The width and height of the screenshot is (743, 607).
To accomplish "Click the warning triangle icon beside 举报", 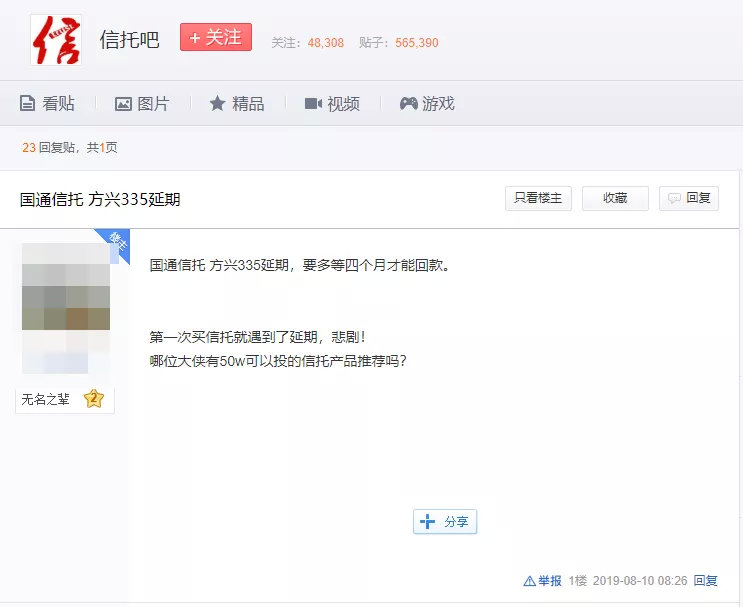I will click(530, 581).
